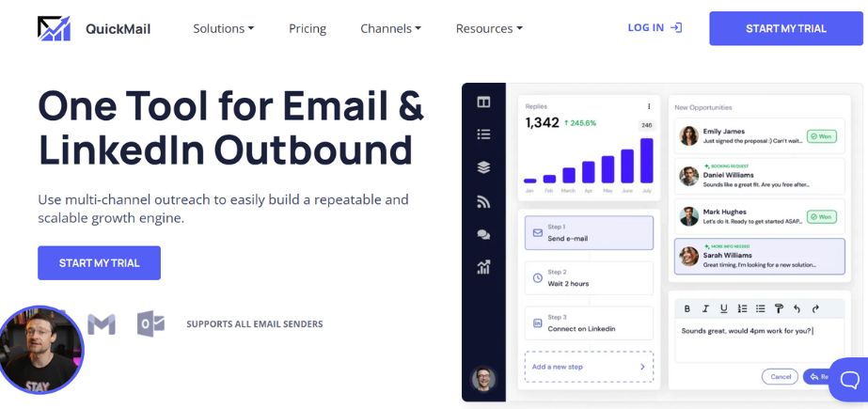This screenshot has height=409, width=868.
Task: Click START MY TRIAL below the headline
Action: [99, 263]
